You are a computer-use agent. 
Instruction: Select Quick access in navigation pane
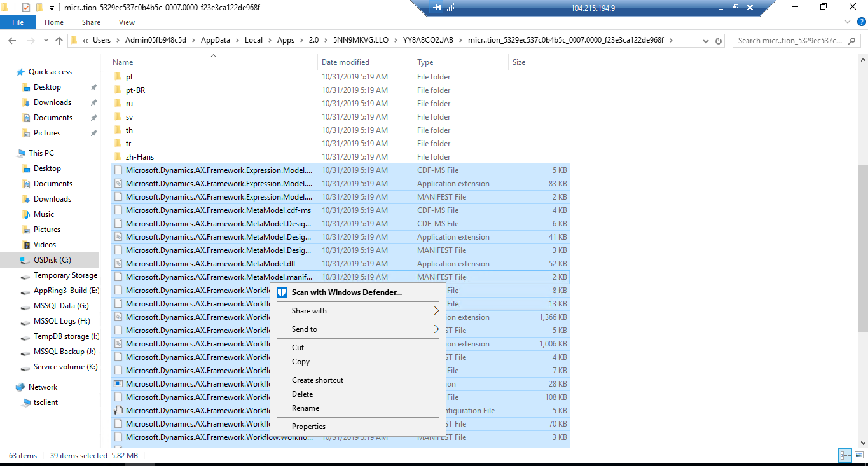(50, 72)
